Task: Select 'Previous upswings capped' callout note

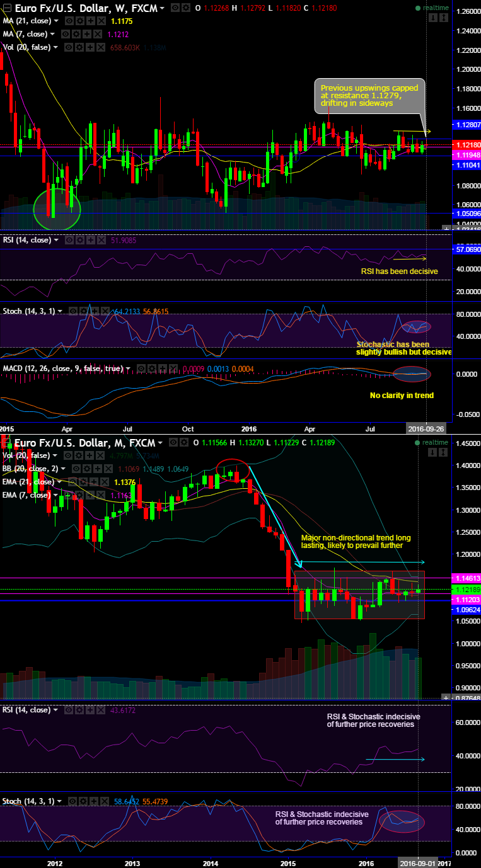Action: click(369, 95)
